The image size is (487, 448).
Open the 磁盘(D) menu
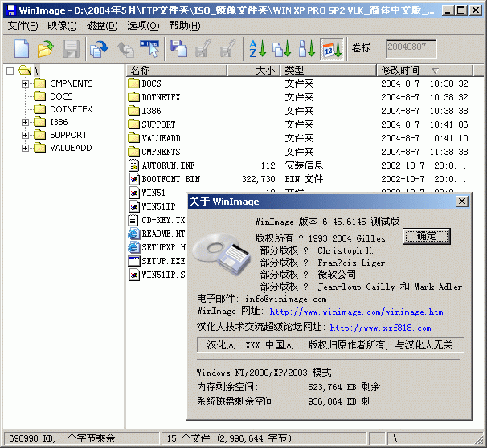[x=102, y=26]
